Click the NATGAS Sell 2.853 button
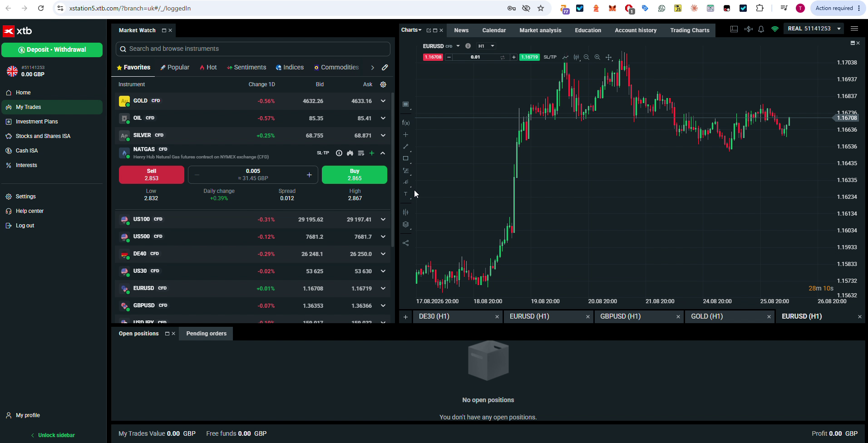Viewport: 868px width, 443px height. (152, 175)
